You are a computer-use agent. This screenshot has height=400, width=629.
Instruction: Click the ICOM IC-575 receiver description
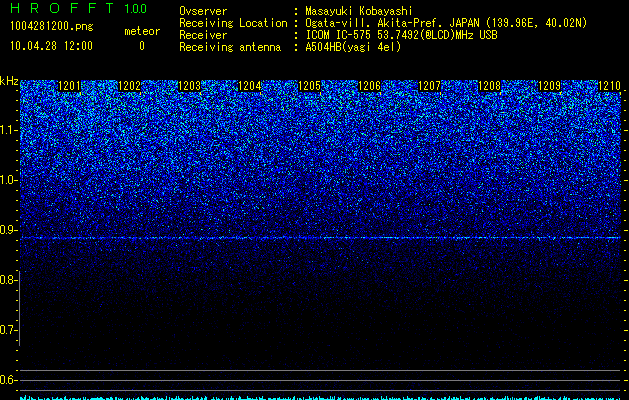pyautogui.click(x=401, y=35)
